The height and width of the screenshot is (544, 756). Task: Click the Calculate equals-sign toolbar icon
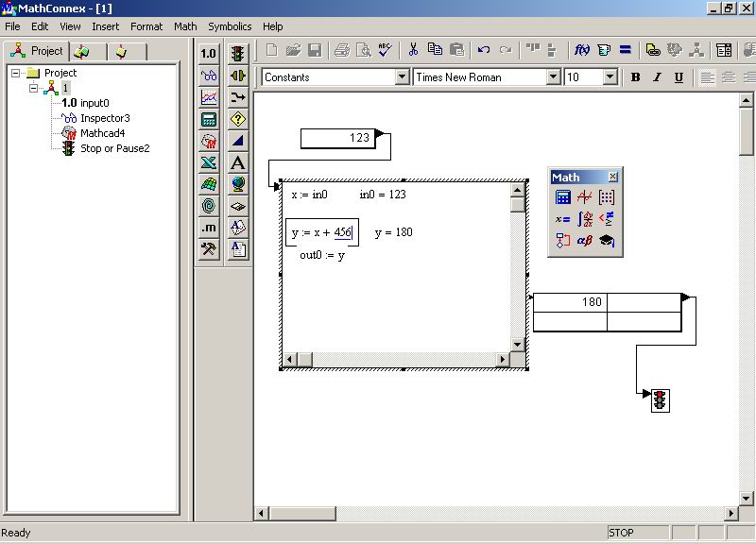pos(626,50)
